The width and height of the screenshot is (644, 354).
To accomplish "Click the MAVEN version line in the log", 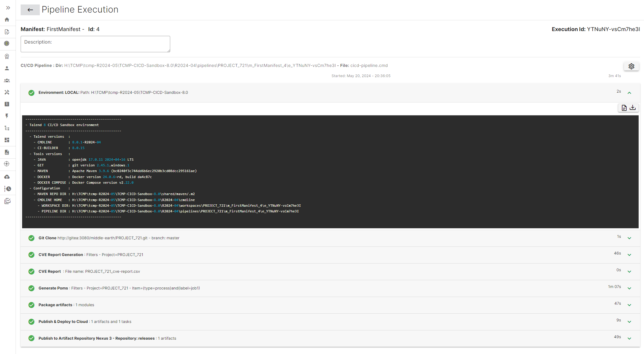I will point(115,171).
